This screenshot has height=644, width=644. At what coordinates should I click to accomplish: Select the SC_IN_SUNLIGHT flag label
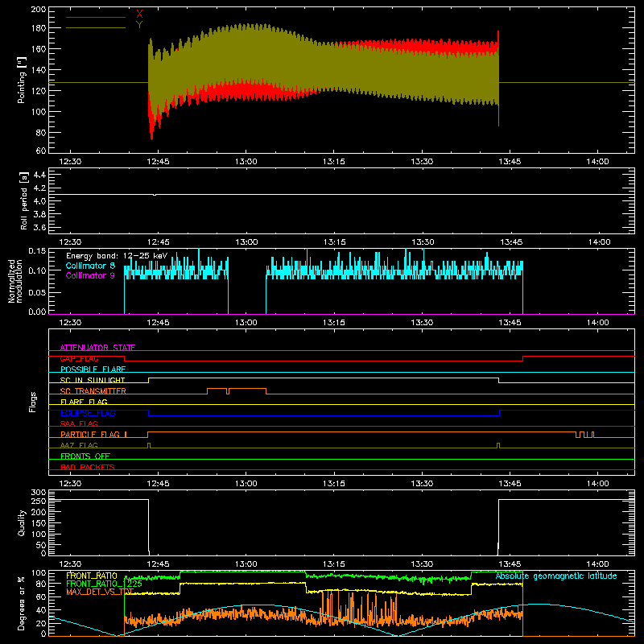(x=93, y=380)
